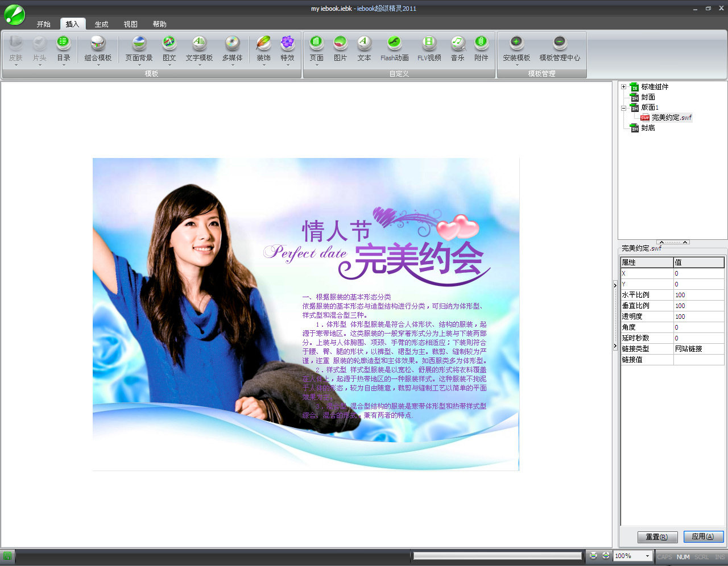728x566 pixels.
Task: Expand the 标准组件 tree node
Action: [x=623, y=87]
